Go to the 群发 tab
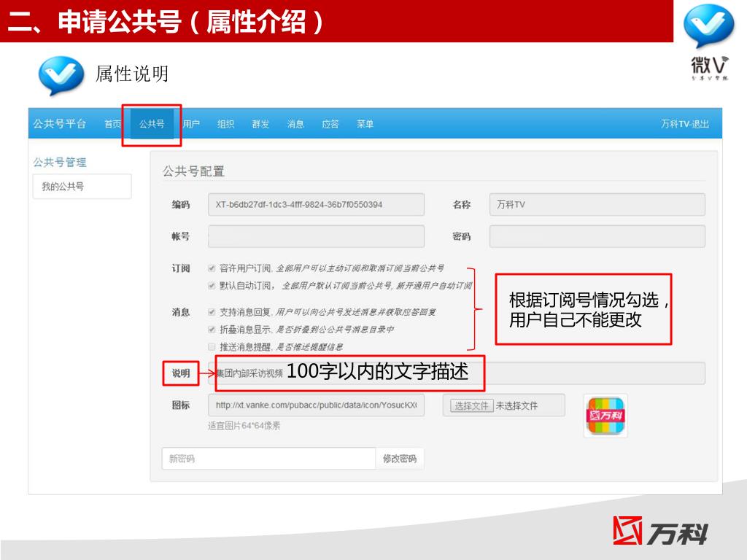The height and width of the screenshot is (560, 747). pos(260,124)
